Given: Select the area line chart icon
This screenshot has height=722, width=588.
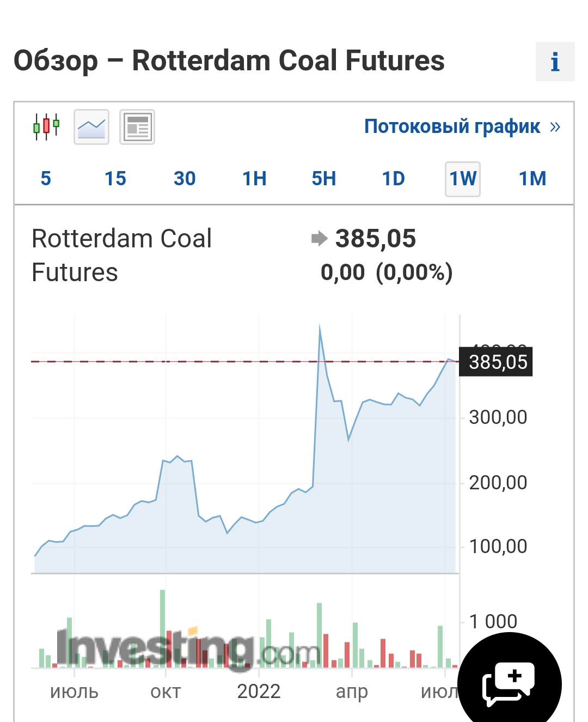Looking at the screenshot, I should coord(91,127).
